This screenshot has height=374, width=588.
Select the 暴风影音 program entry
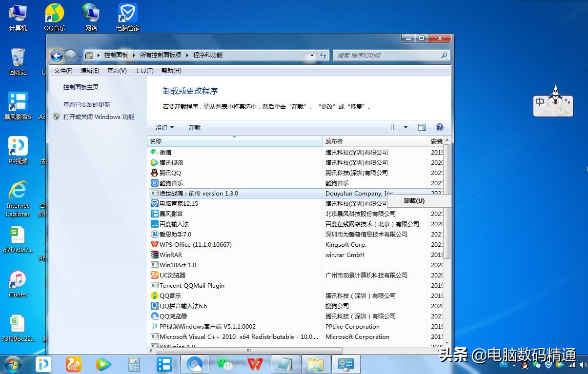coord(295,214)
